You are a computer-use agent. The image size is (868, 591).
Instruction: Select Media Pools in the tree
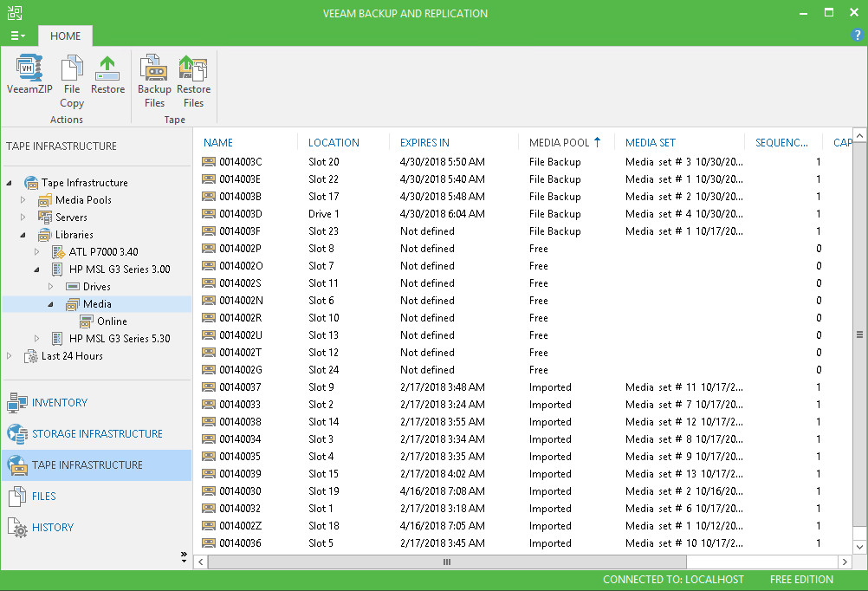[83, 200]
